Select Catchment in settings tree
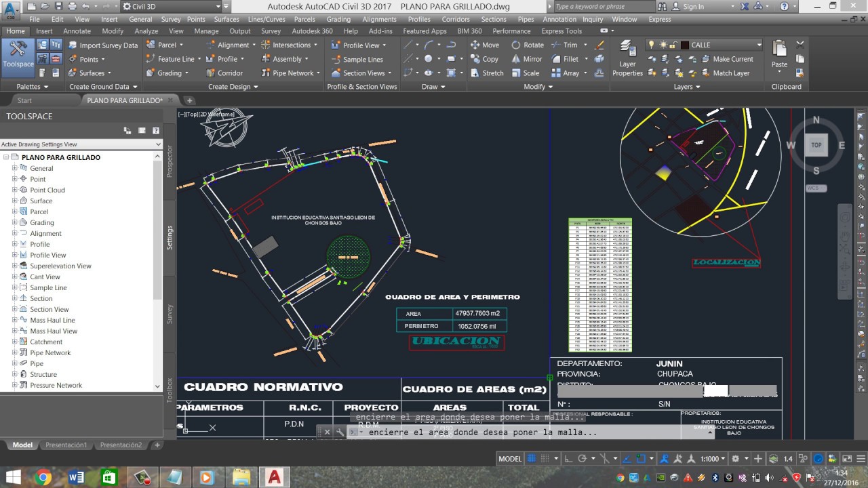The width and height of the screenshot is (868, 488). tap(46, 342)
